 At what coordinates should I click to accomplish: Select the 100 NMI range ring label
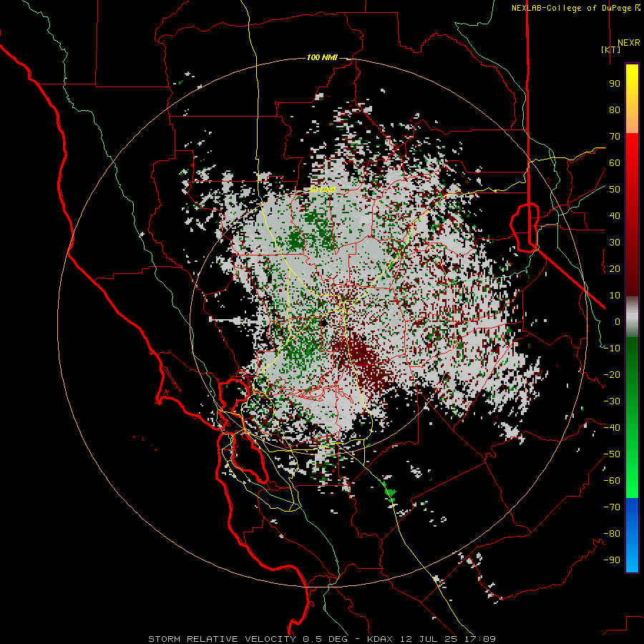[322, 57]
